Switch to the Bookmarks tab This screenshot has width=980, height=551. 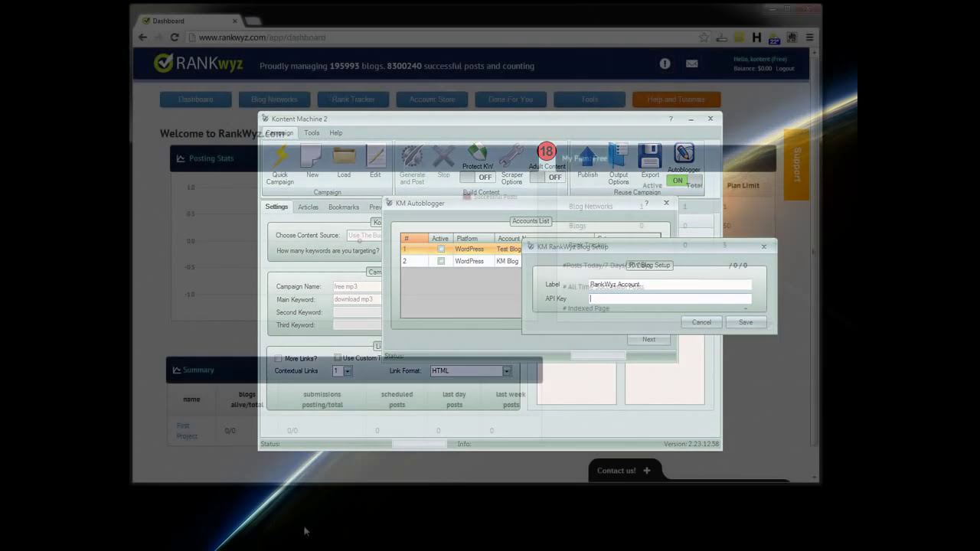(344, 207)
